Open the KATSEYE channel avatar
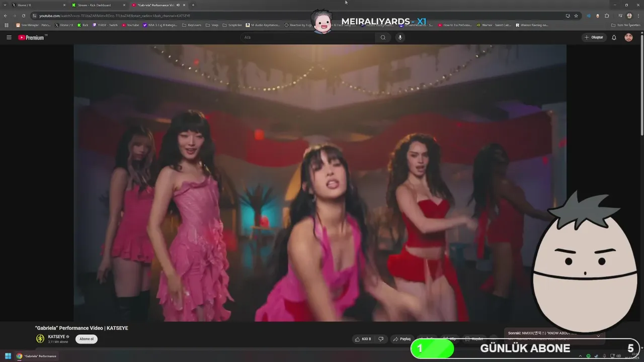The height and width of the screenshot is (362, 644). pos(40,339)
